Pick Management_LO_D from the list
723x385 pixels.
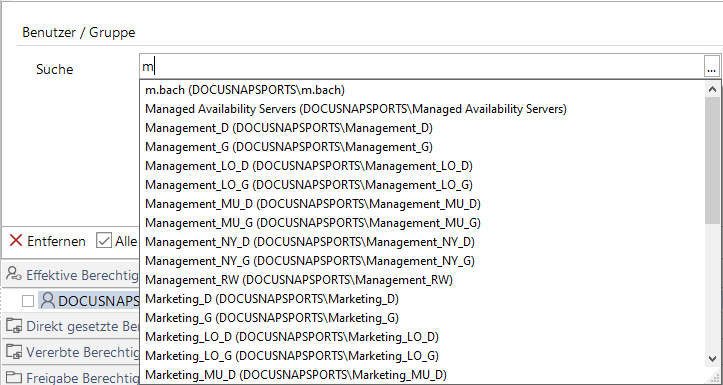[x=308, y=166]
